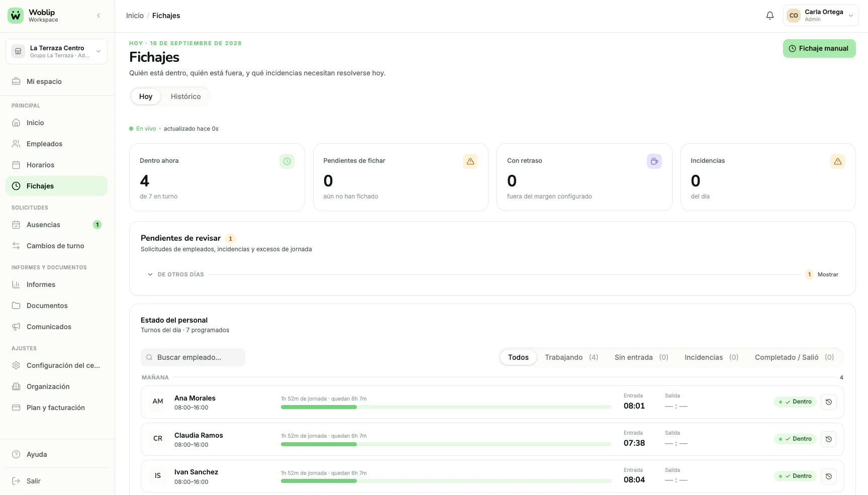868x495 pixels.
Task: Click the Fichajes clock icon in sidebar
Action: (x=16, y=186)
